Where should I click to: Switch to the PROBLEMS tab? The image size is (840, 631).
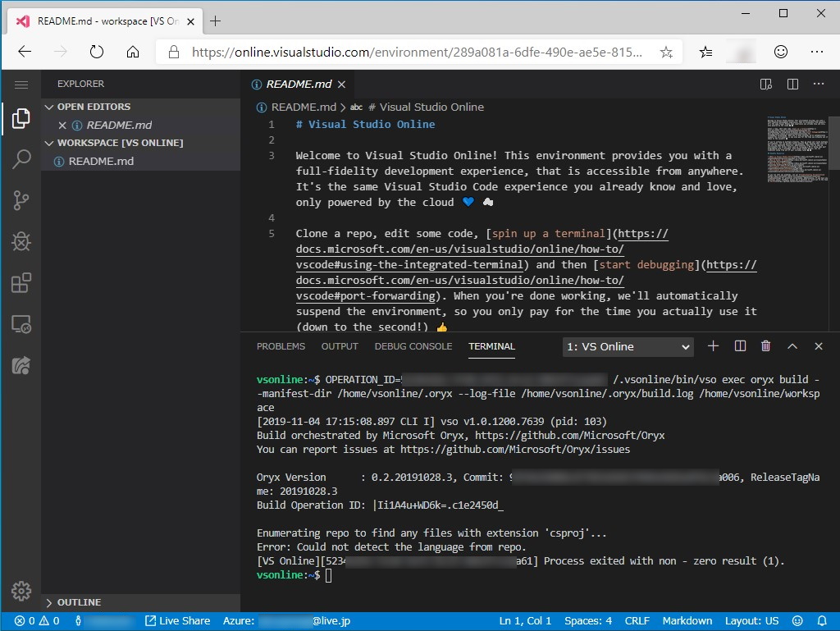point(281,346)
